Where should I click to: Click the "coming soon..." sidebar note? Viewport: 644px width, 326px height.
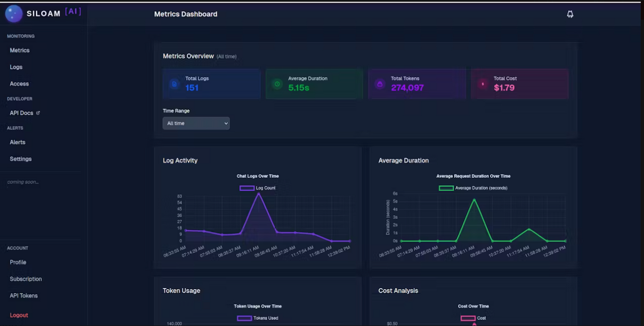(x=23, y=182)
